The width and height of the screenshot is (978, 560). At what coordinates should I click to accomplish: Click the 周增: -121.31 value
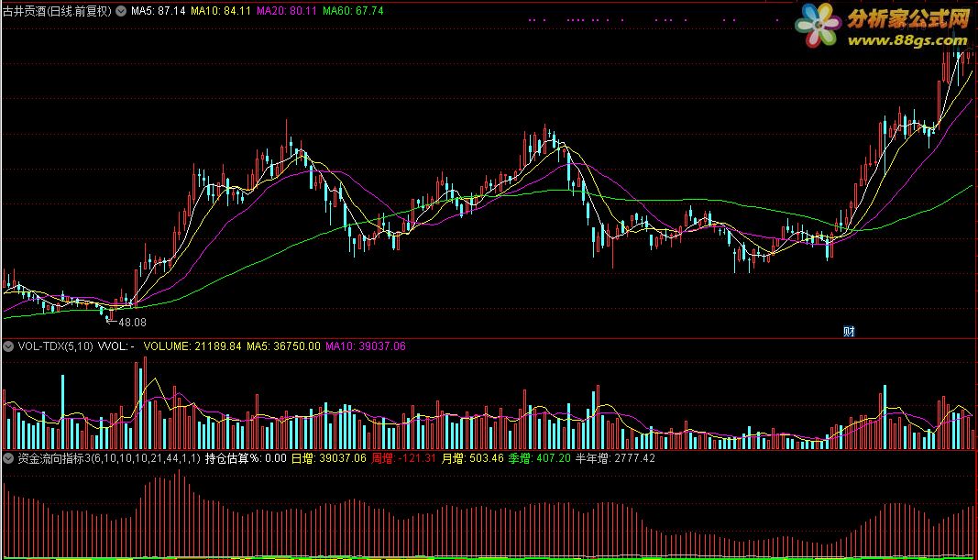click(403, 458)
